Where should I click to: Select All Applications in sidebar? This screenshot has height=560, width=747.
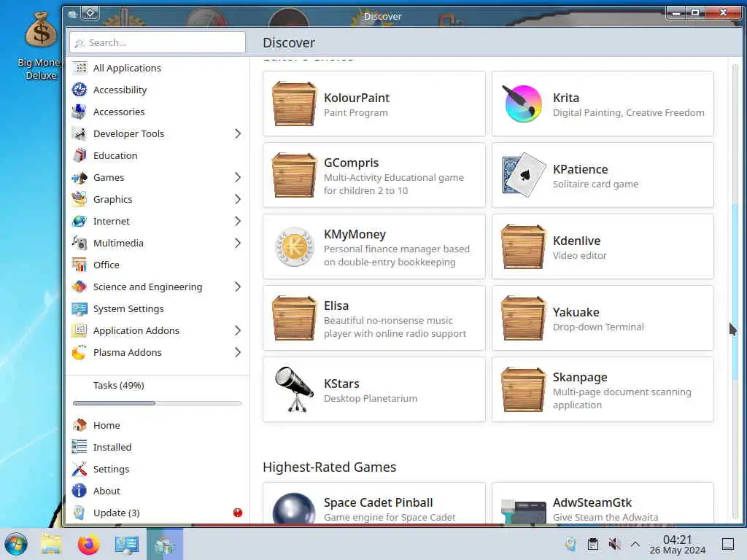pyautogui.click(x=158, y=68)
